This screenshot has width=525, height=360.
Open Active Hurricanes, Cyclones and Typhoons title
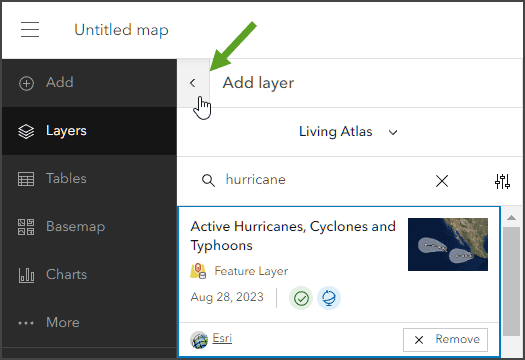(x=293, y=236)
